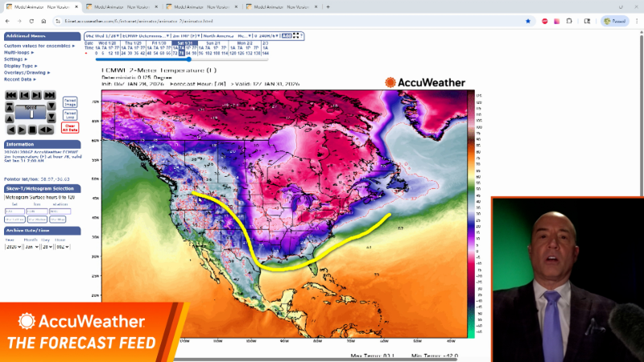Open the archive Year dropdown
644x362 pixels.
pyautogui.click(x=13, y=247)
